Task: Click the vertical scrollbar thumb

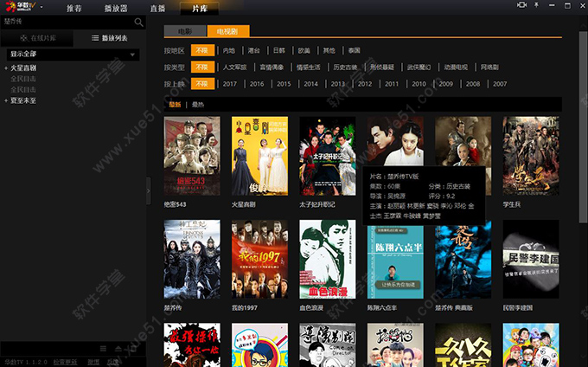Action: (583, 127)
